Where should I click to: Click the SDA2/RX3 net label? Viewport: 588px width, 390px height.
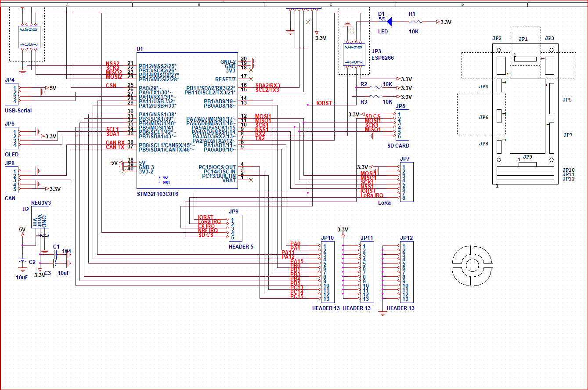(267, 86)
